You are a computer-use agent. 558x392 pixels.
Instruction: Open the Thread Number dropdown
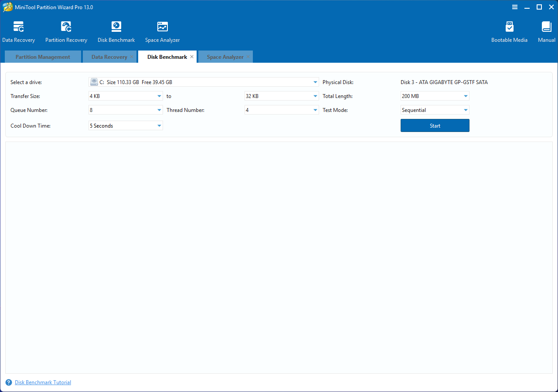pos(282,110)
